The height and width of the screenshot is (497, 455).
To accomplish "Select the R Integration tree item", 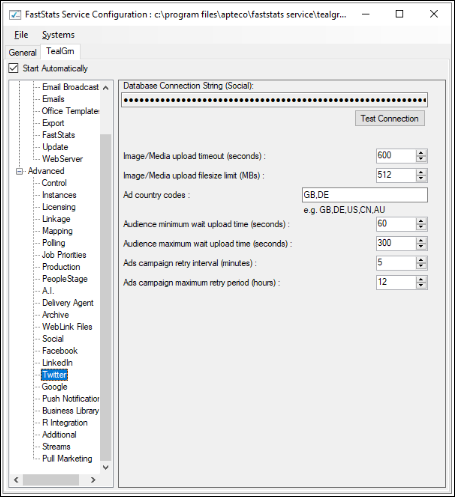I will point(65,423).
